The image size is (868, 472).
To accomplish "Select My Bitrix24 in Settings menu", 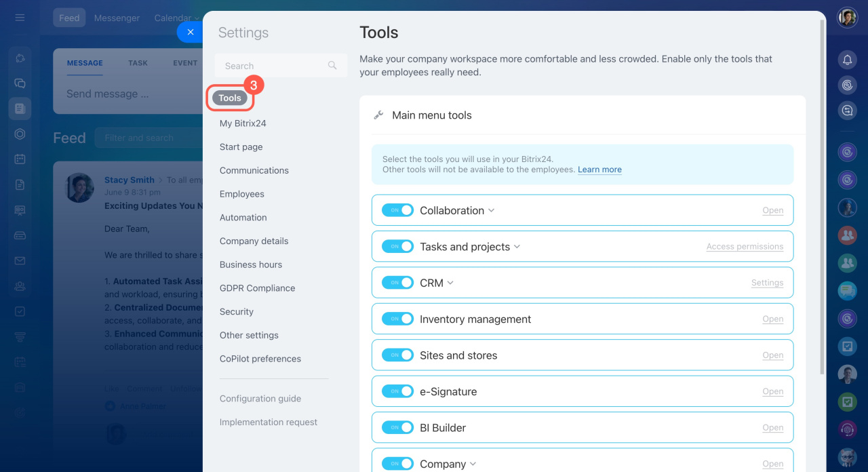I will click(243, 123).
